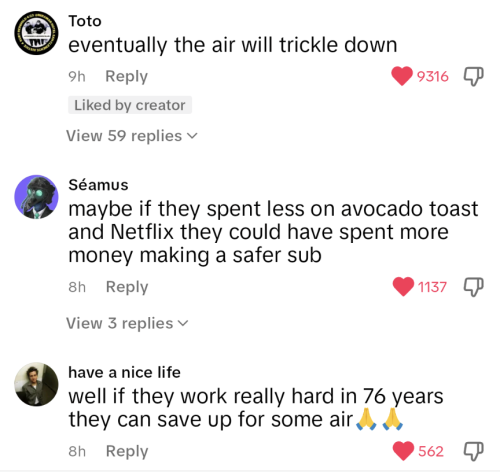Image resolution: width=500 pixels, height=475 pixels.
Task: Open the Séamus username link
Action: [98, 185]
